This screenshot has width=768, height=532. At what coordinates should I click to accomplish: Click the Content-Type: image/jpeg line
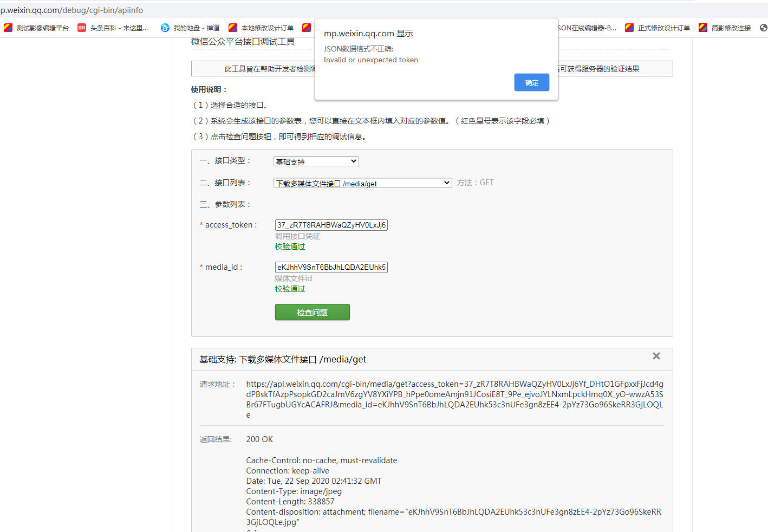(294, 491)
